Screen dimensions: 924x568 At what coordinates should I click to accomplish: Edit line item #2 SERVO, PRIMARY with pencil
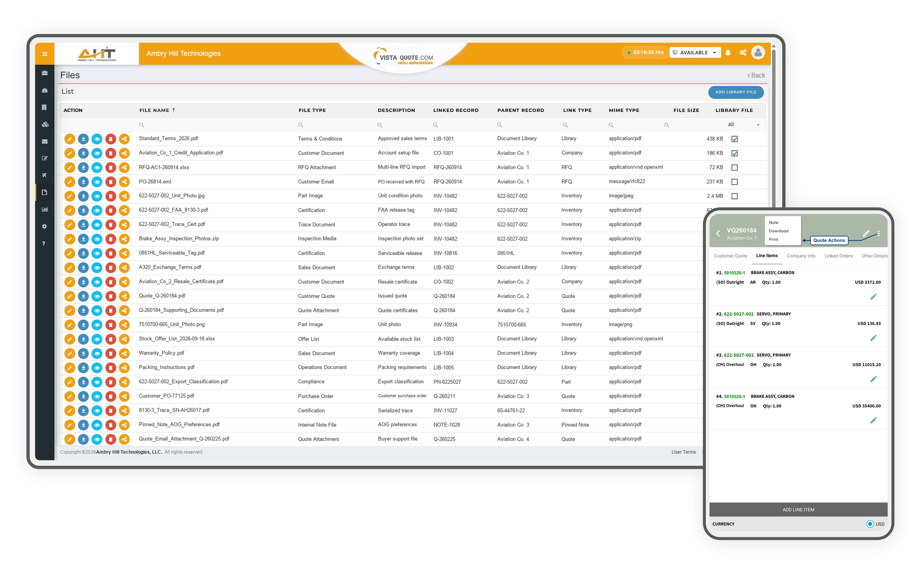[x=873, y=338]
